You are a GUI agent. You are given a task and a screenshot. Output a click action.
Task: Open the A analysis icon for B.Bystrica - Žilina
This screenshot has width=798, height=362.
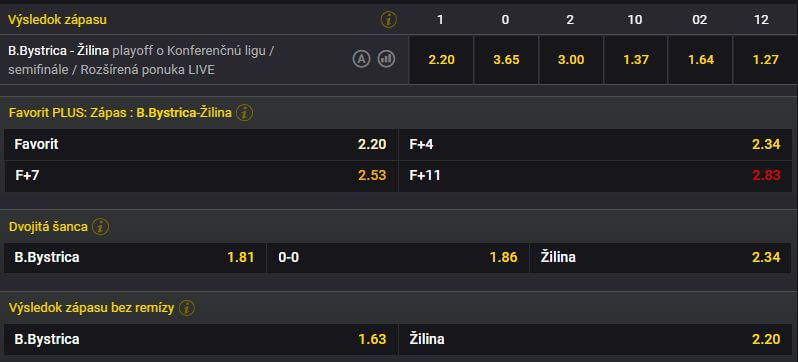(x=361, y=60)
